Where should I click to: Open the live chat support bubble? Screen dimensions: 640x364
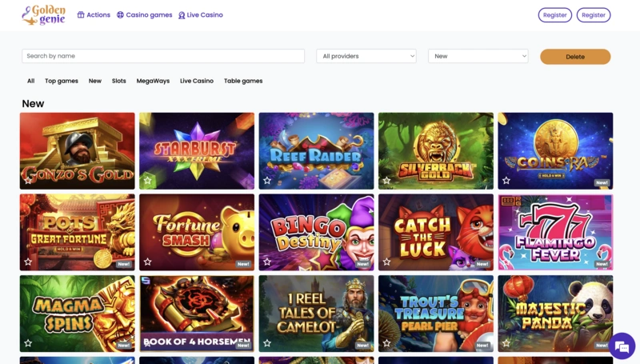[x=622, y=346]
